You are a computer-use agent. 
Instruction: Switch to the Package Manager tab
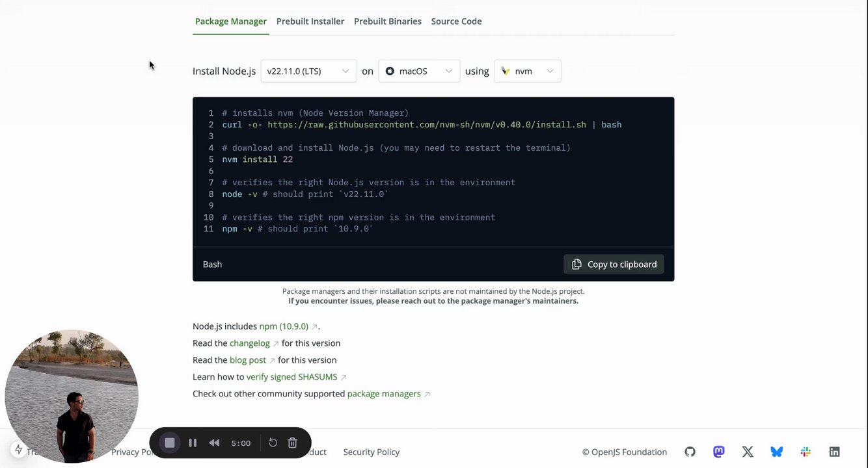pyautogui.click(x=231, y=21)
